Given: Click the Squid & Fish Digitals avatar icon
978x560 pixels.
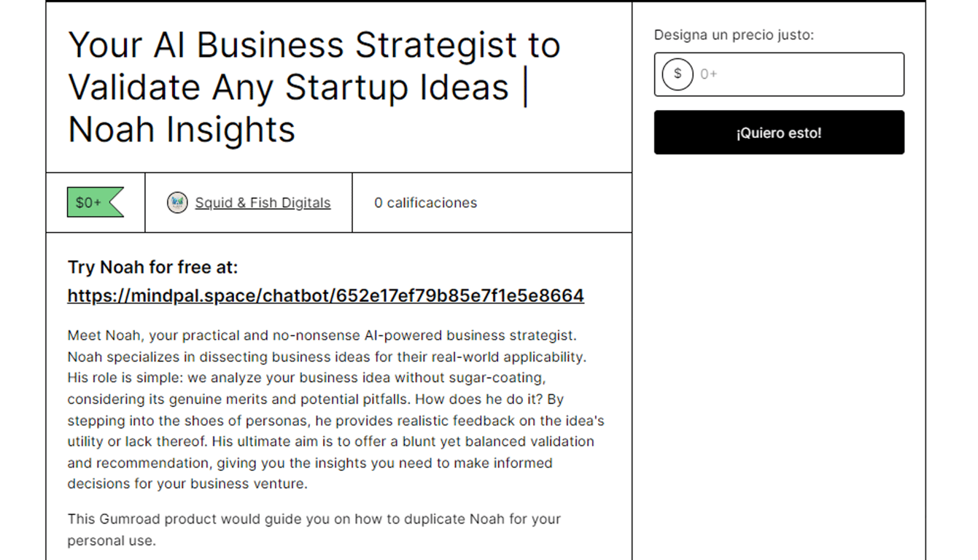Looking at the screenshot, I should (x=177, y=203).
